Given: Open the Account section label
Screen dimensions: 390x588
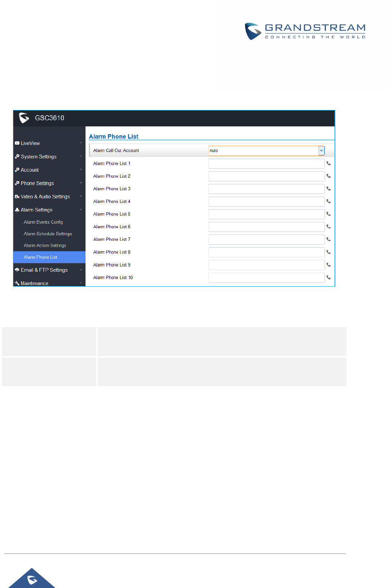Looking at the screenshot, I should tap(30, 170).
